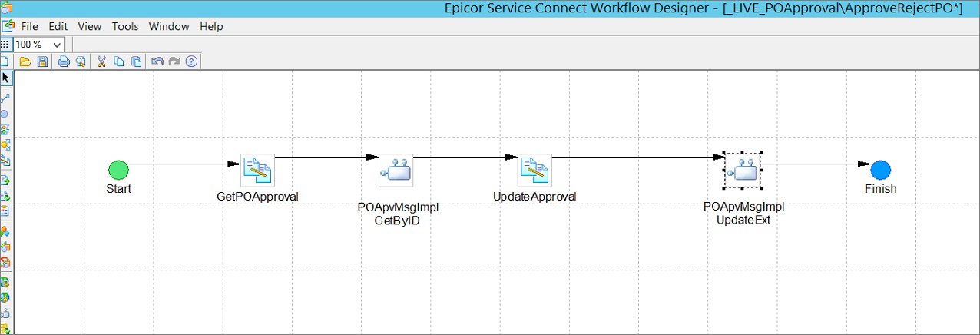
Task: Select the Conversion document tool in sidebar
Action: coord(6,161)
